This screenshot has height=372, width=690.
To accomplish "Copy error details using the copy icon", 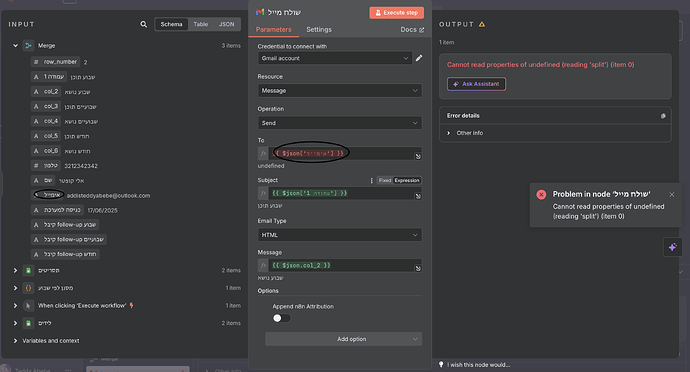I will (x=663, y=116).
